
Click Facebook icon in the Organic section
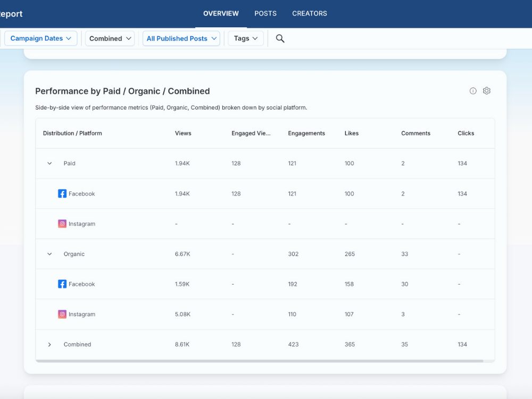click(x=62, y=284)
